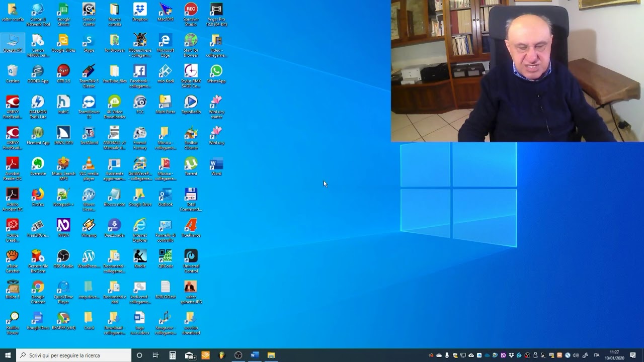Select the Microsoft Edge desktop icon
644x362 pixels.
click(166, 45)
